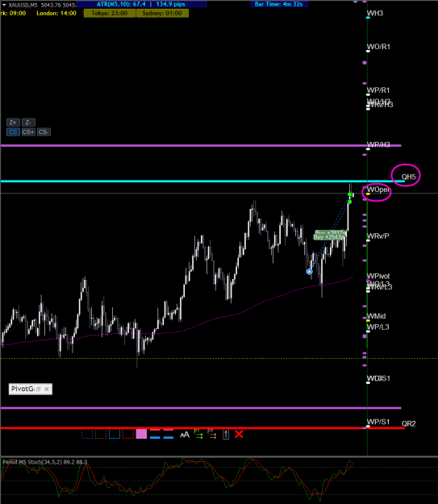Click the orange Fibonacci arrows icon
Viewport: 438px width, 504px height.
coord(212,434)
